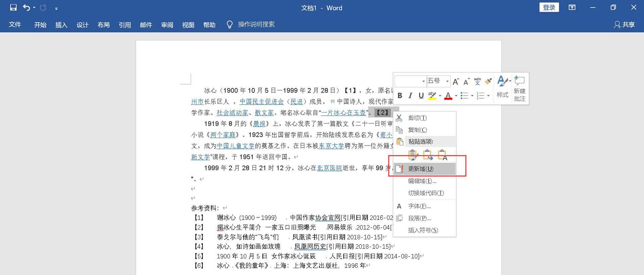The height and width of the screenshot is (275, 644).
Task: Choose 编辑域(E)... in context menu
Action: (425, 181)
